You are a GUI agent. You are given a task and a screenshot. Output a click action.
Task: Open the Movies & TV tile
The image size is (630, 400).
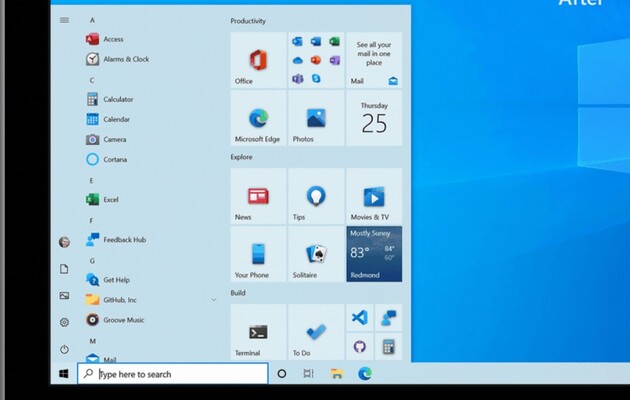coord(374,196)
